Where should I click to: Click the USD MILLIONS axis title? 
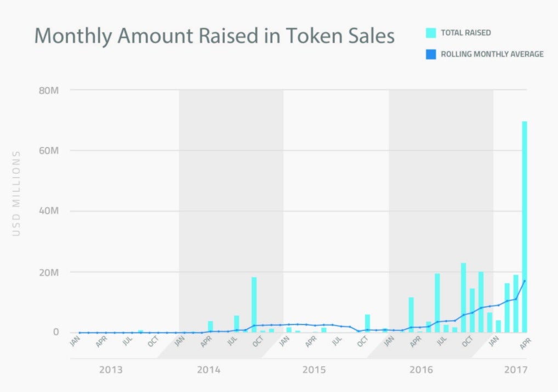[x=16, y=194]
